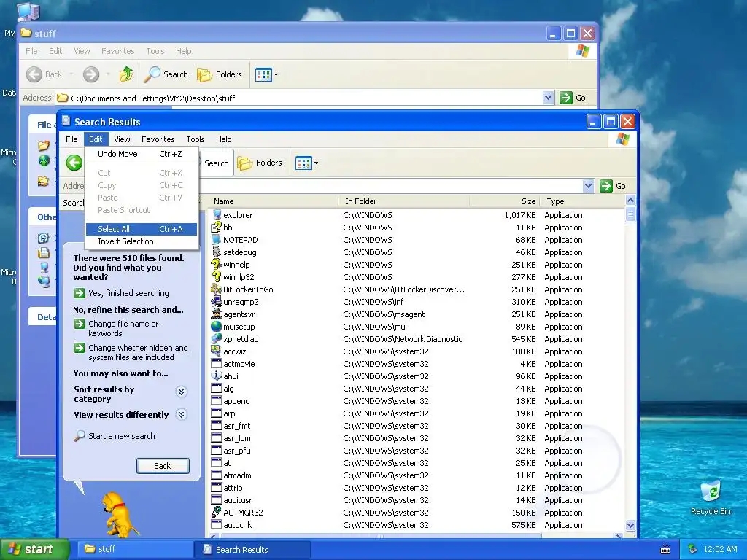Select the winhelp file icon
The width and height of the screenshot is (747, 560).
point(217,264)
